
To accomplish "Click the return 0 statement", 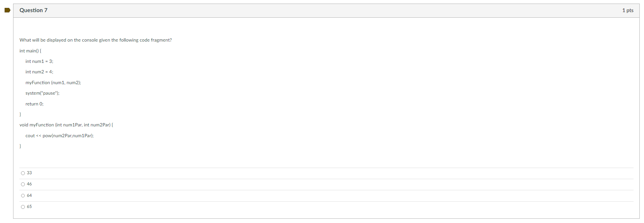I will point(34,104).
